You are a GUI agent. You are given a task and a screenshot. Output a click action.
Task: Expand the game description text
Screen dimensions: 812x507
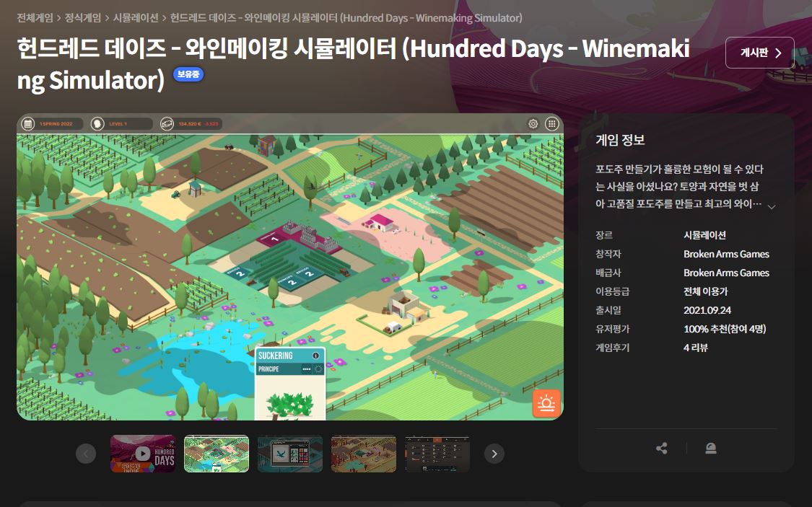[x=772, y=206]
